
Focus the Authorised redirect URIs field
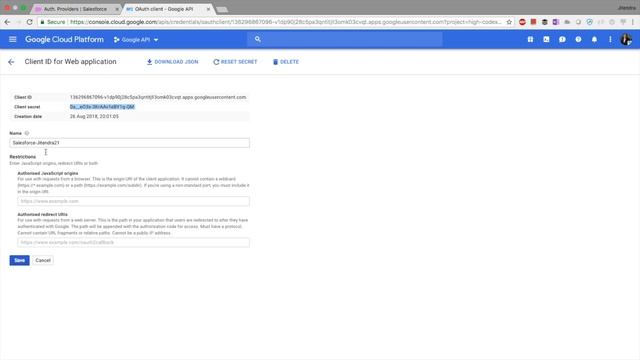point(133,242)
